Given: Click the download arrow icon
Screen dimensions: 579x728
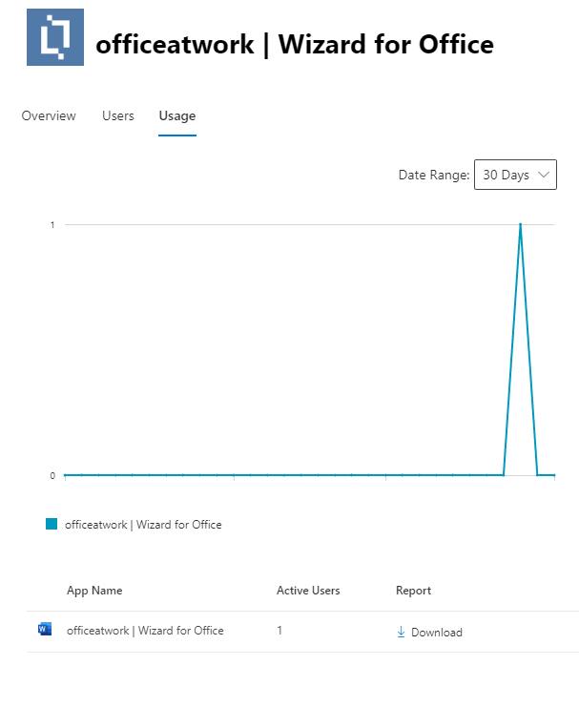Looking at the screenshot, I should pos(402,632).
